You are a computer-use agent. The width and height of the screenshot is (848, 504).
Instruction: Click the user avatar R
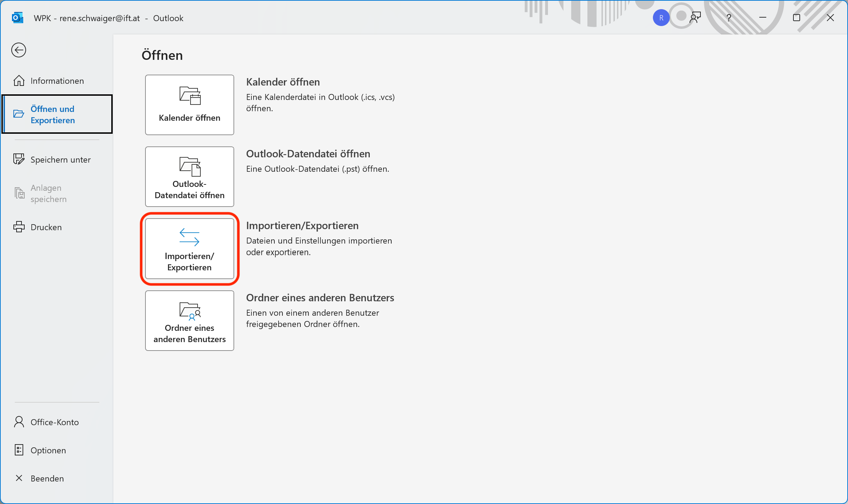click(x=661, y=18)
